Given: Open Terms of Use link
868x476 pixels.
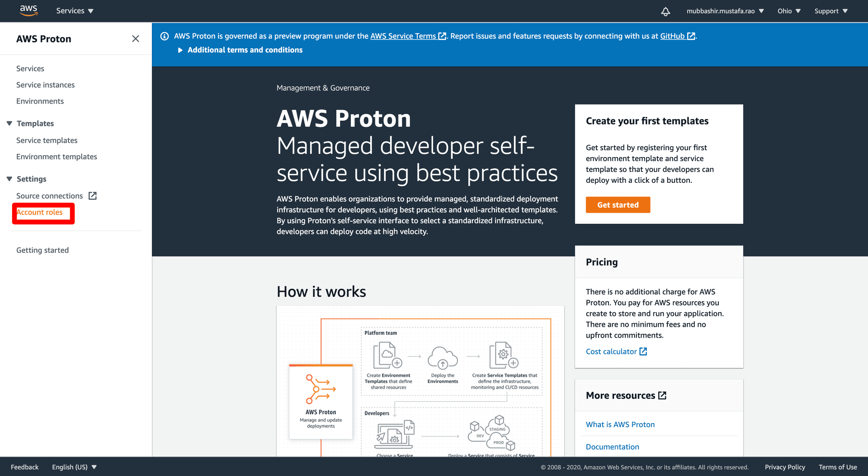Looking at the screenshot, I should click(838, 467).
